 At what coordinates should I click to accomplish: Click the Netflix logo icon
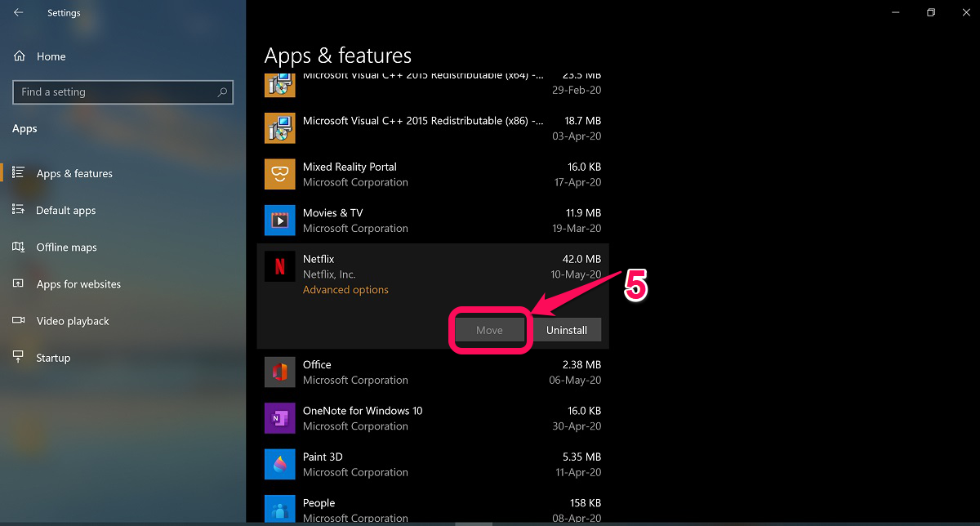point(280,266)
